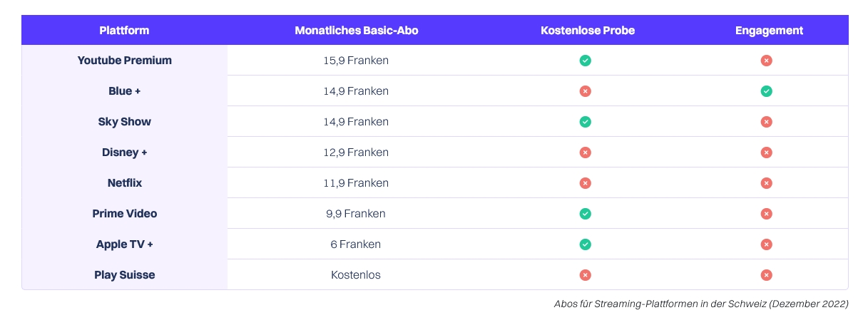Click the Kostenlos price for Play Suisse
This screenshot has height=315, width=868.
coord(356,275)
